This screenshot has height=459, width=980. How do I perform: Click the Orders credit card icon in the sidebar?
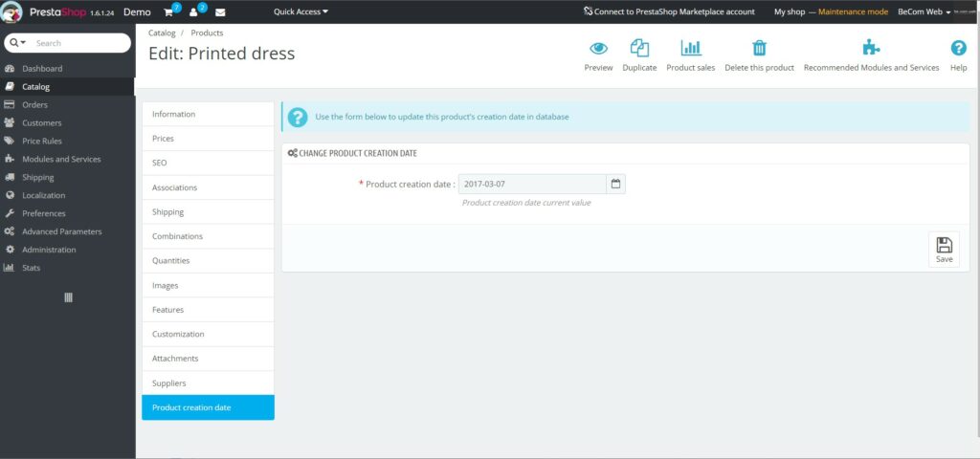tap(10, 105)
